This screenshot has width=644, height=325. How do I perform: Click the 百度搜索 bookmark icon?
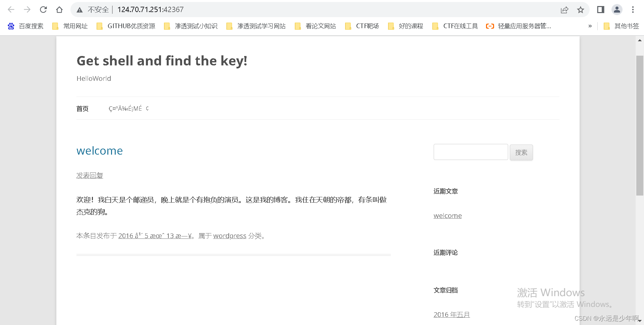click(x=10, y=26)
